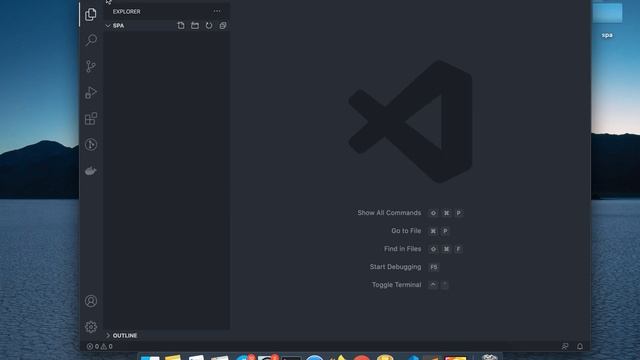
Task: Click the Start Debugging label
Action: click(x=395, y=267)
